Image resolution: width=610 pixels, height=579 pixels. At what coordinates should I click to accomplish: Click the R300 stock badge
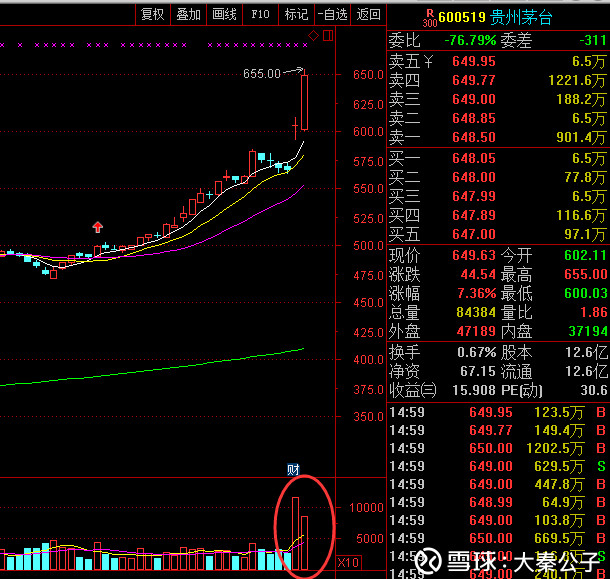(430, 18)
